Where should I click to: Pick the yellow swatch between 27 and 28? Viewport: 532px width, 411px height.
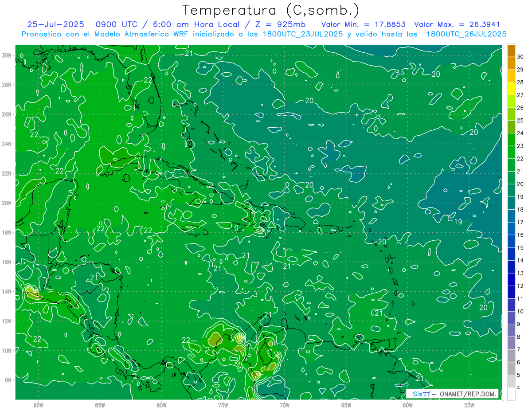pos(511,89)
